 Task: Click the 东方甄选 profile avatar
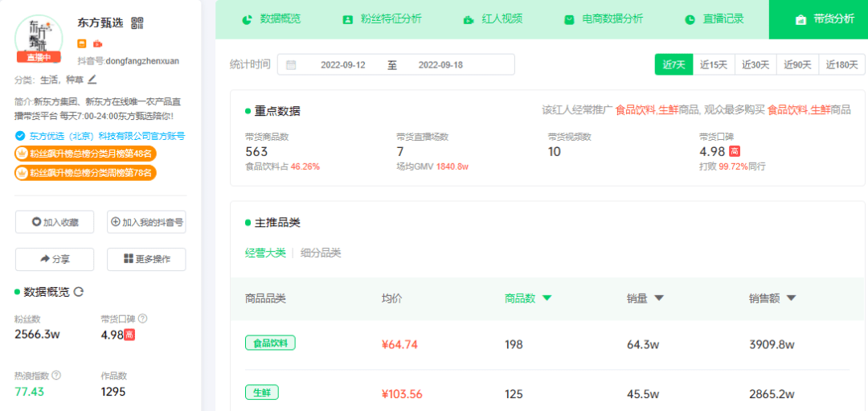coord(39,39)
